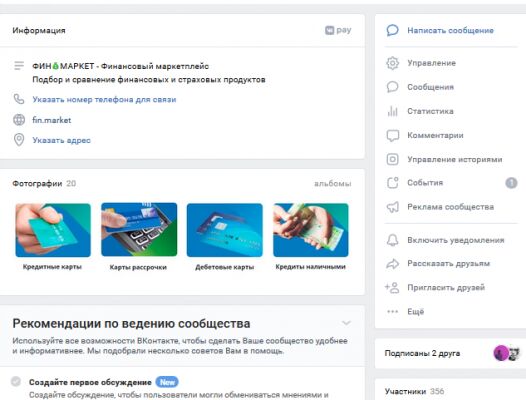The height and width of the screenshot is (400, 526).
Task: Click the three dots icon beside Ещё
Action: (392, 311)
